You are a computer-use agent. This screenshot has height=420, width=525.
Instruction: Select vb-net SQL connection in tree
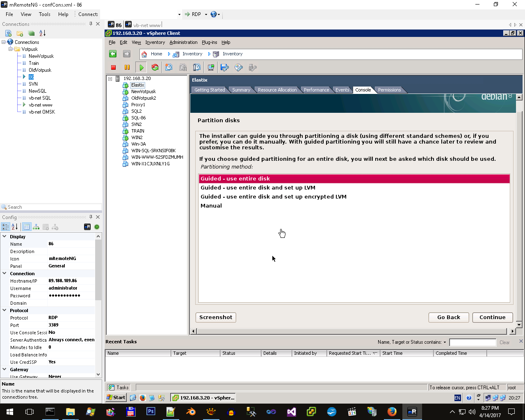pos(40,98)
